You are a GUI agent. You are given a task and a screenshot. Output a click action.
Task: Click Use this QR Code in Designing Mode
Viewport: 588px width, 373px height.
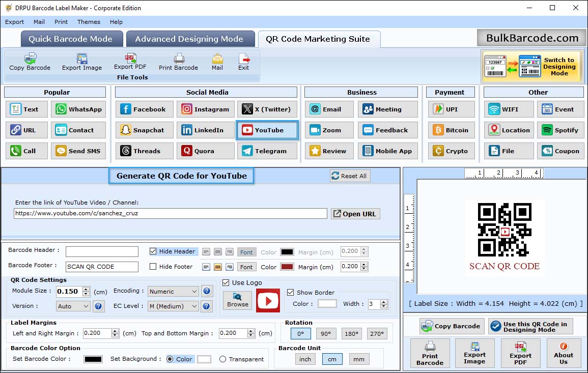[x=530, y=326]
